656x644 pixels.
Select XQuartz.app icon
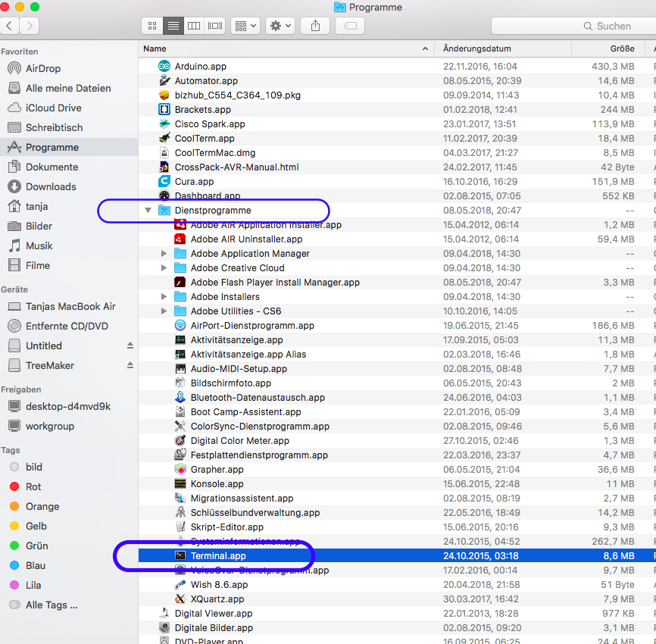(x=180, y=599)
